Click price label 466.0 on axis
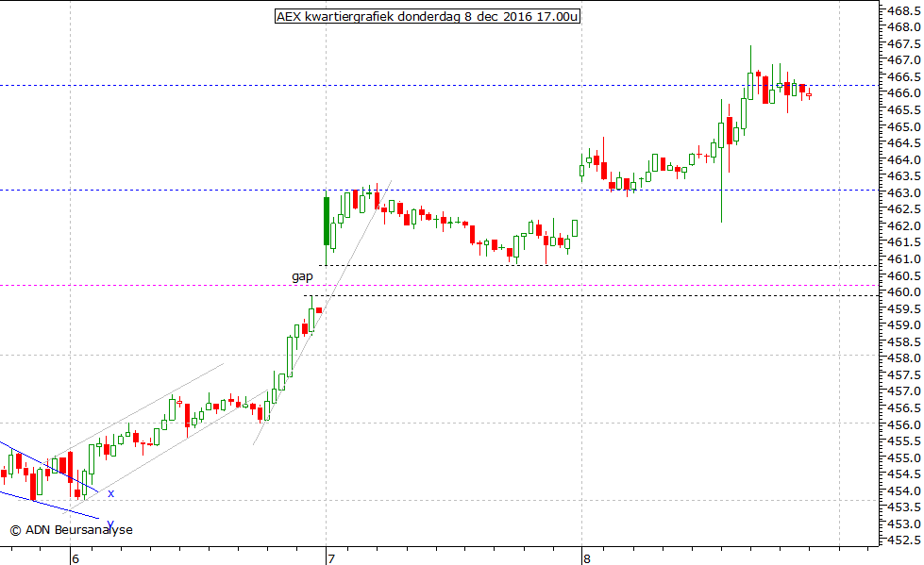 coord(904,93)
